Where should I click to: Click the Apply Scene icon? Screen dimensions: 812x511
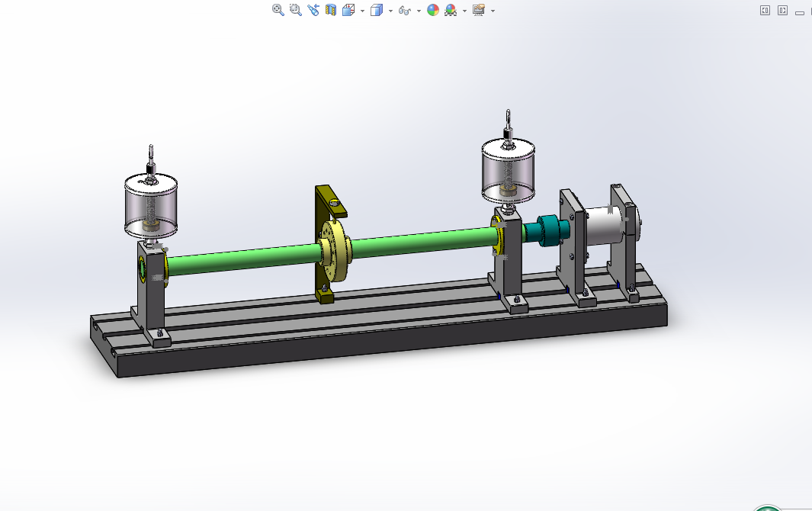[x=451, y=10]
